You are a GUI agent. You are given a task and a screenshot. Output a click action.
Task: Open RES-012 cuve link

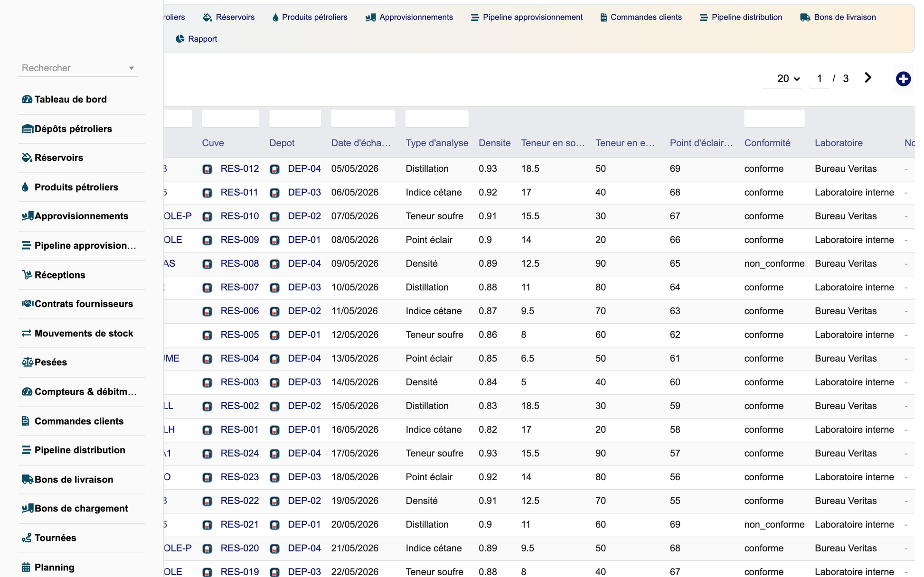[x=240, y=168]
